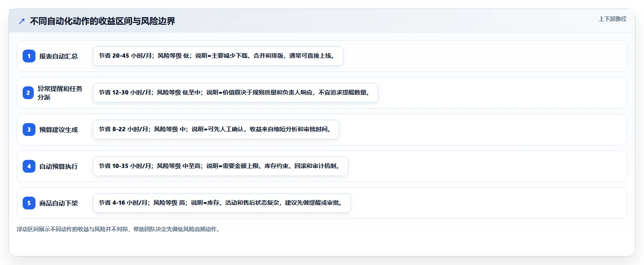Viewport: 644px width, 265px height.
Task: Open the 上下游路径 link in the header
Action: coord(612,19)
